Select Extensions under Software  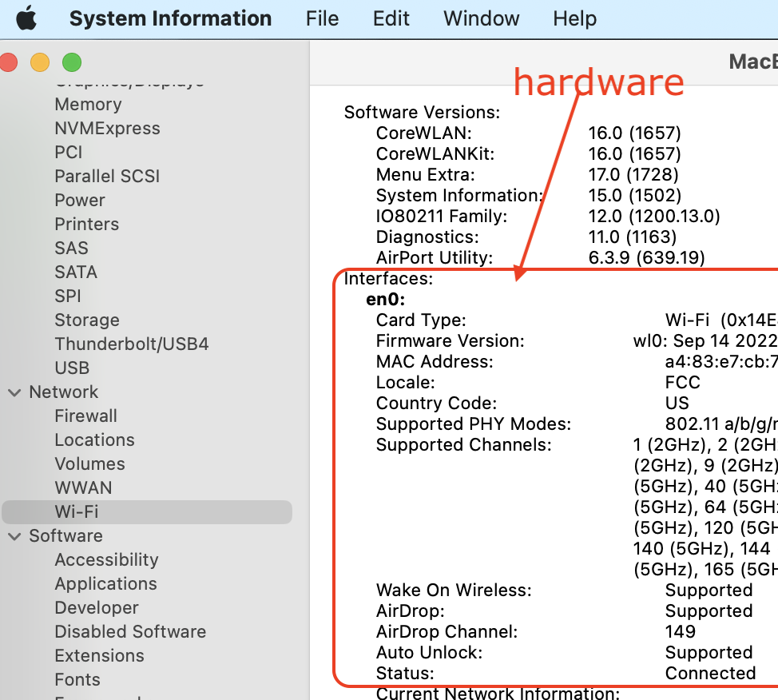(99, 655)
